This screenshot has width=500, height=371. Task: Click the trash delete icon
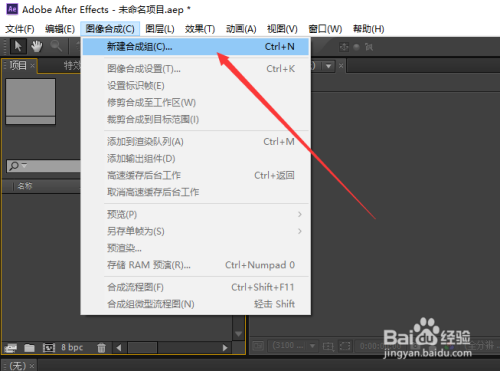101,348
